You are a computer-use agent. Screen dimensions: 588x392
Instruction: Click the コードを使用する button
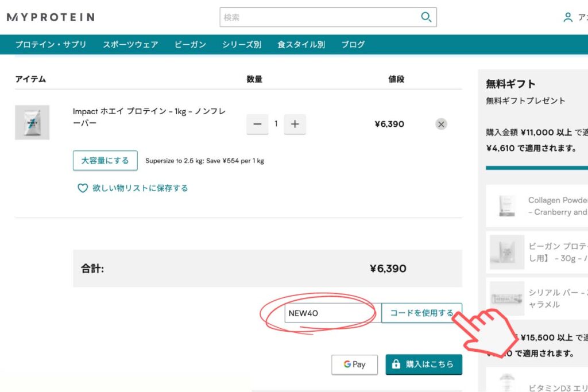pos(421,313)
